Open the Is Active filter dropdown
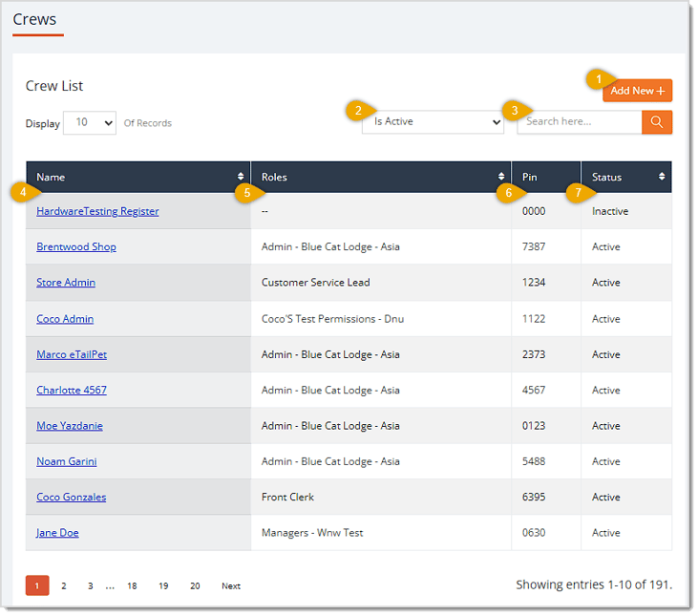698x616 pixels. coord(433,122)
